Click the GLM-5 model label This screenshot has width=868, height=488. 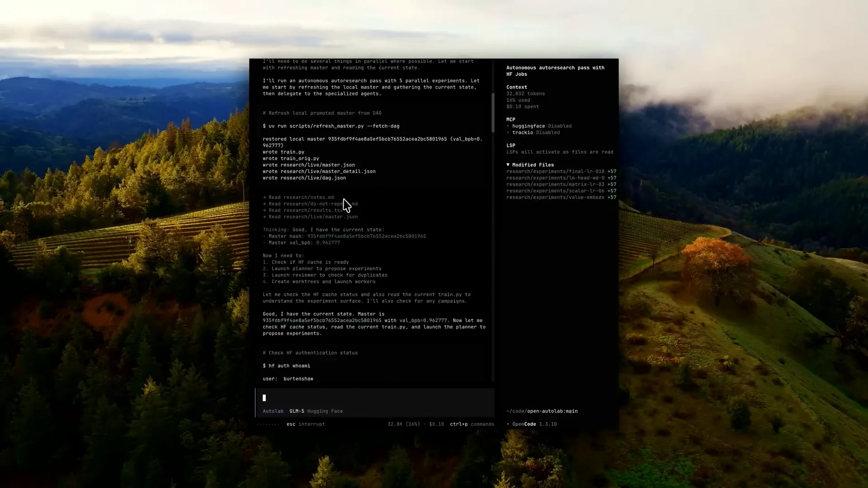[297, 411]
